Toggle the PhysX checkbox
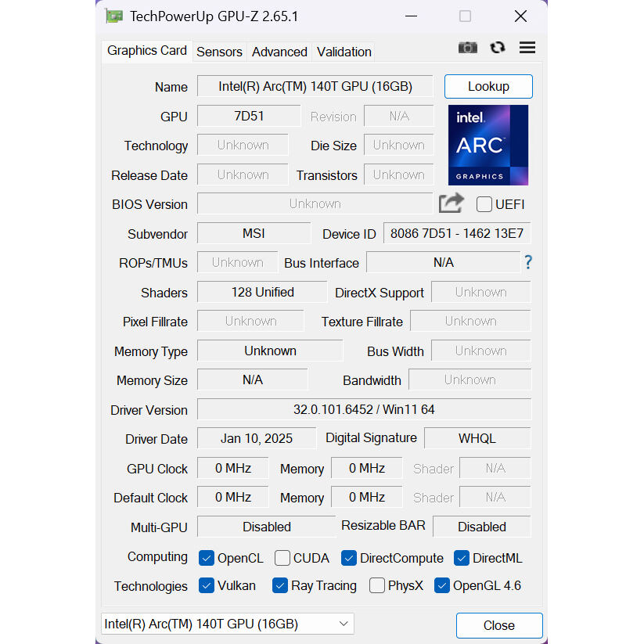The height and width of the screenshot is (644, 644). (376, 585)
